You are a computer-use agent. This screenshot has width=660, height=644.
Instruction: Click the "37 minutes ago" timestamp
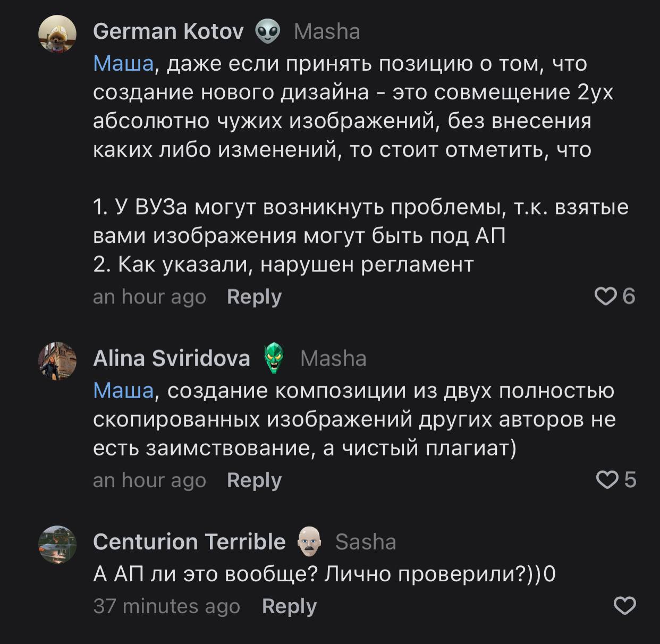[166, 606]
